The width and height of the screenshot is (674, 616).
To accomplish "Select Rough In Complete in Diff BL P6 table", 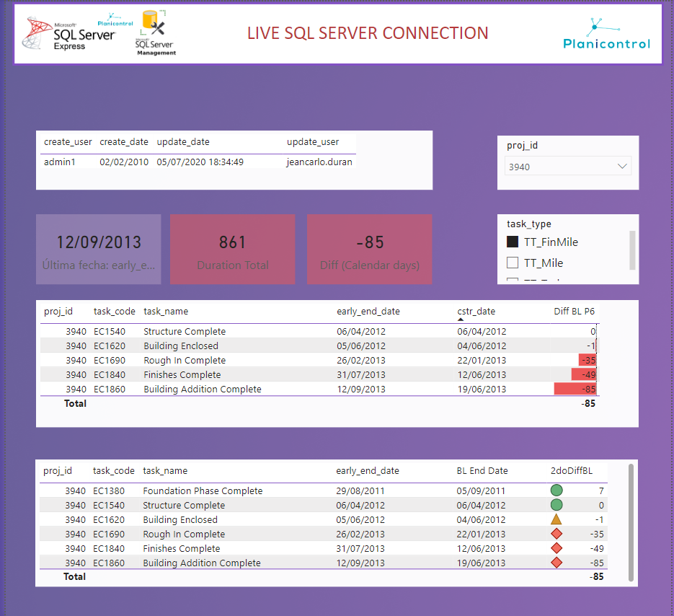I will point(185,360).
